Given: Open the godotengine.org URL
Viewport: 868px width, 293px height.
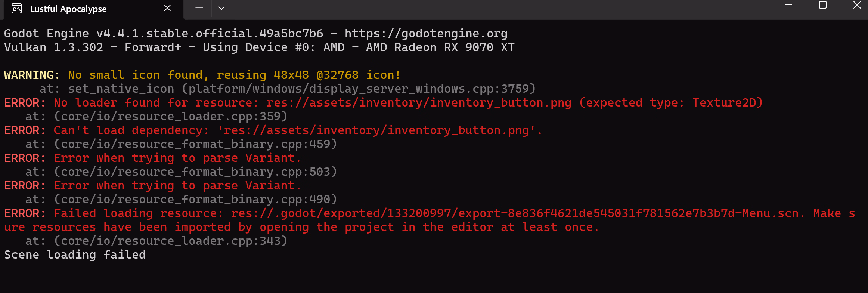Looking at the screenshot, I should 426,34.
